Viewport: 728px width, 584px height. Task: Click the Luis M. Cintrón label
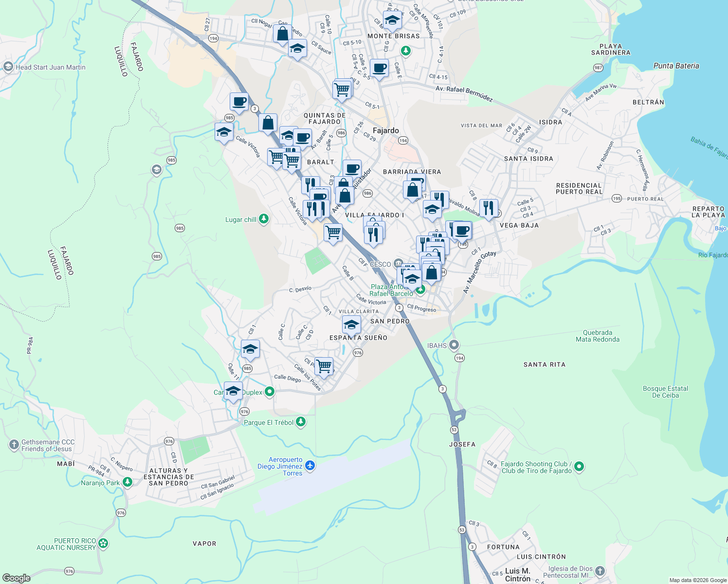[x=518, y=575]
